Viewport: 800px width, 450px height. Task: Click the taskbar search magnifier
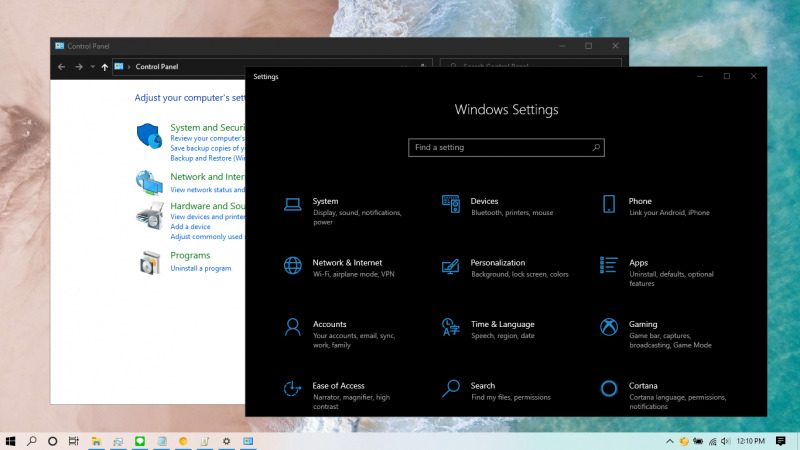coord(32,441)
